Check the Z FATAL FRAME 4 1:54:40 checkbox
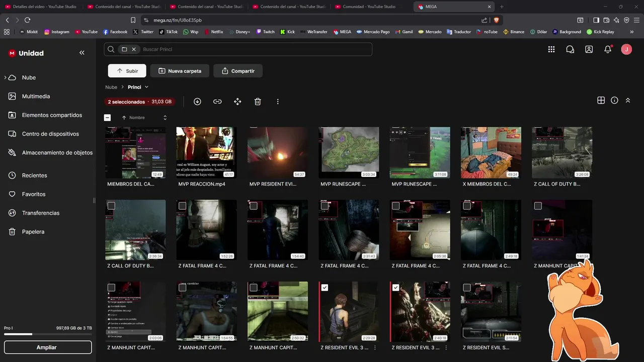Screen dimensions: 644x362 [x=254, y=206]
